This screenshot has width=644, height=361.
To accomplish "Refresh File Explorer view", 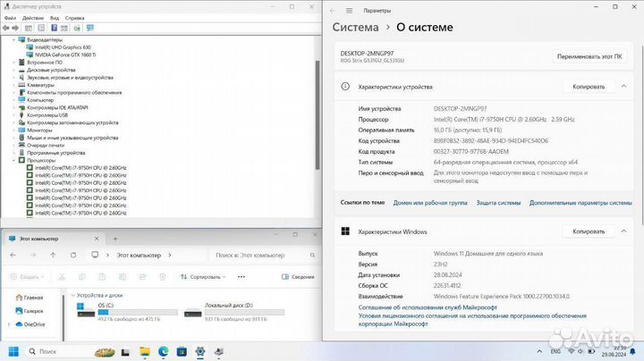I will [x=73, y=256].
